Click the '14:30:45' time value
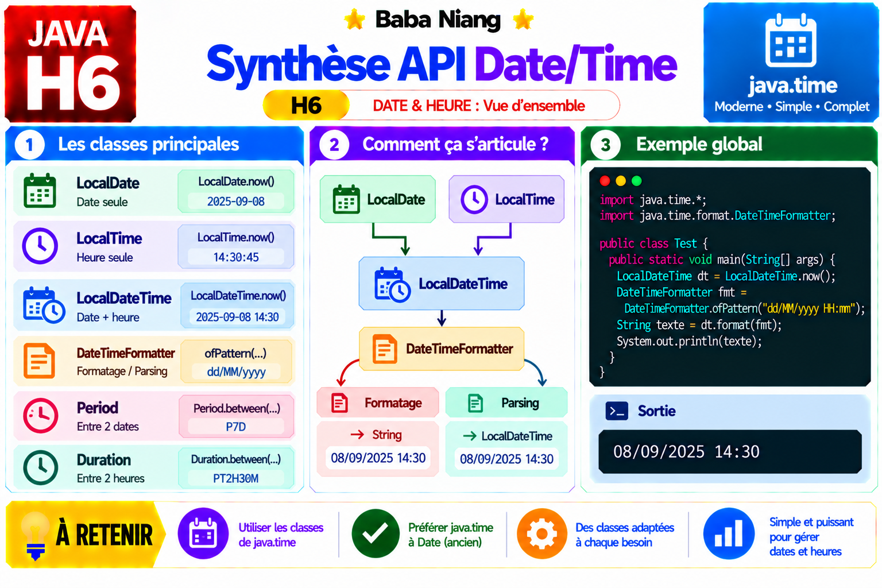This screenshot has height=588, width=882. pos(236,257)
